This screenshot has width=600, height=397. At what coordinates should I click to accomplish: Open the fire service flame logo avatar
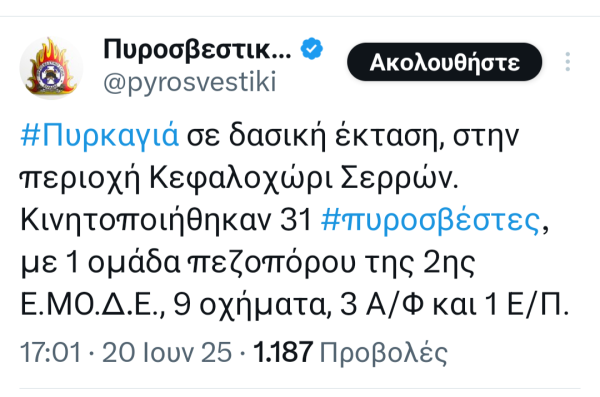click(x=51, y=67)
